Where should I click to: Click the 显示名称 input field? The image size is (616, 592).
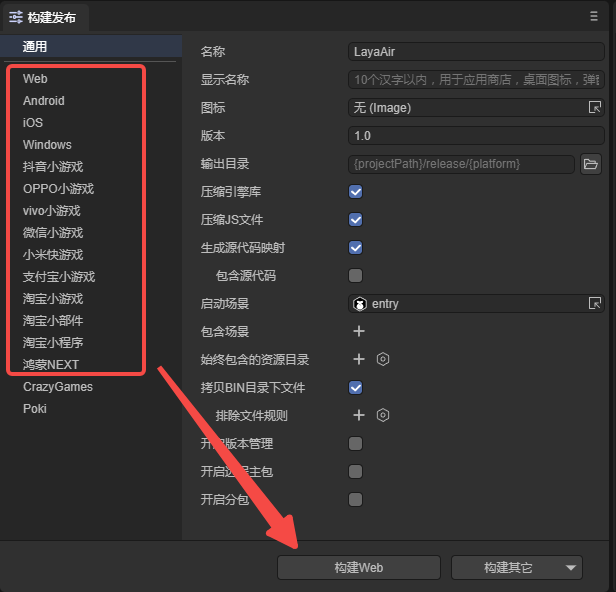[476, 80]
